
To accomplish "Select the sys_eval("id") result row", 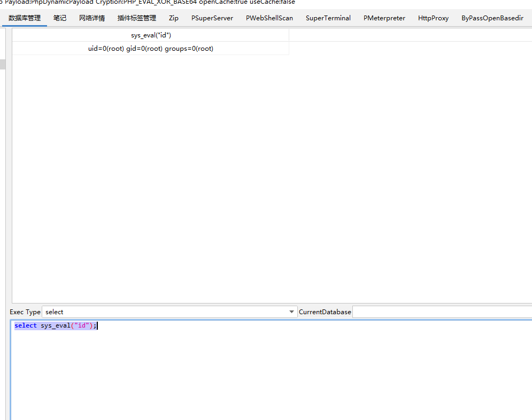I will (151, 35).
